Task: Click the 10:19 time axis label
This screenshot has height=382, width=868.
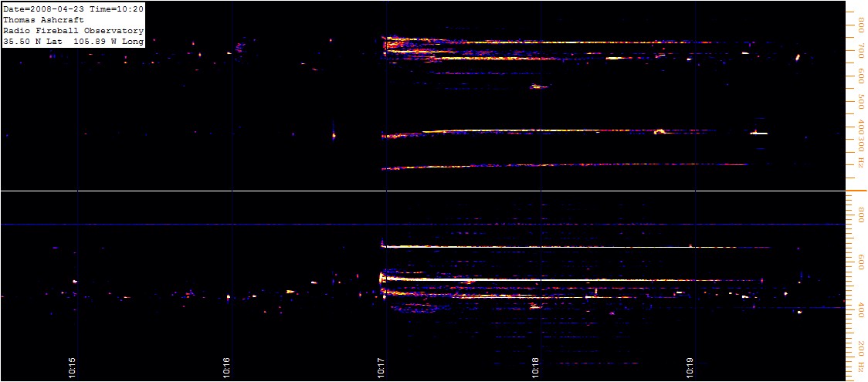Action: tap(691, 367)
